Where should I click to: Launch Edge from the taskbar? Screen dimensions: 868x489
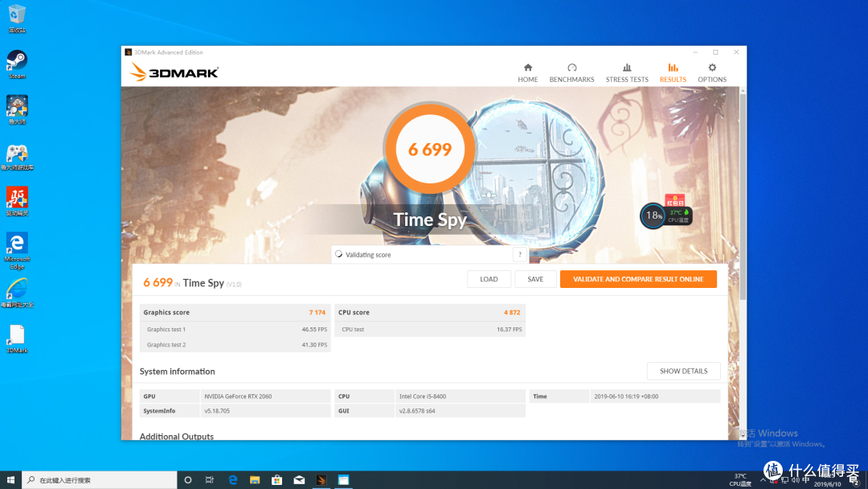coord(232,480)
